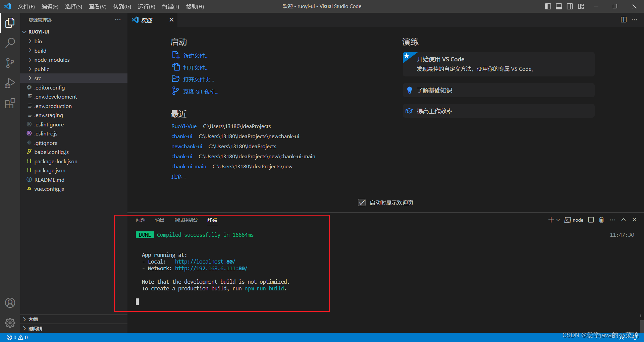Screen dimensions: 644x342
Task: Split the editor to the right
Action: [624, 20]
